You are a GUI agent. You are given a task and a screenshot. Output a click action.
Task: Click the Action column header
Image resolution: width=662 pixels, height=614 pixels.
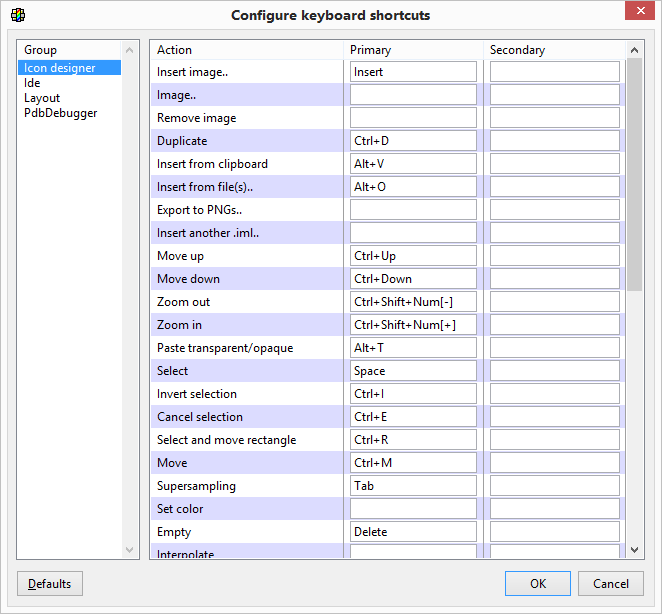tap(175, 50)
